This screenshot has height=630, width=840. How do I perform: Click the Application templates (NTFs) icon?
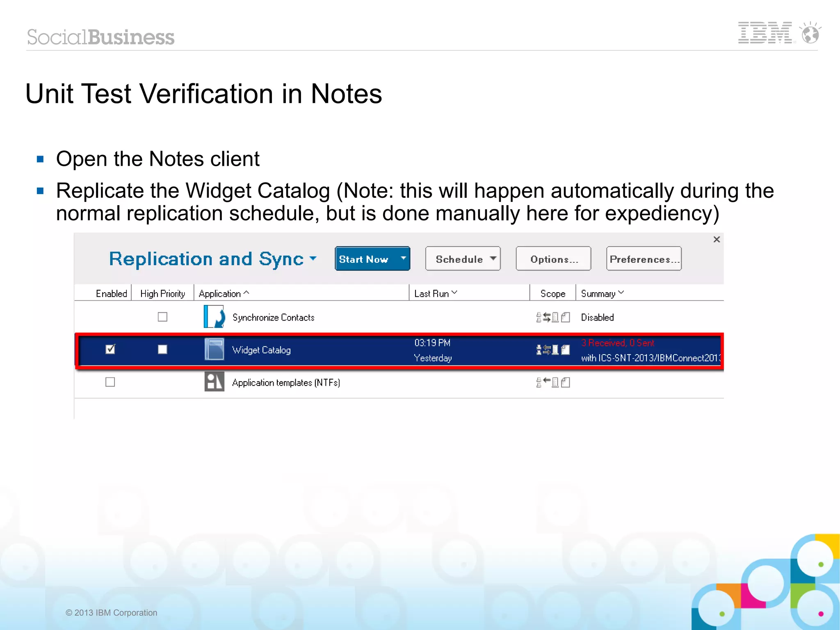[214, 382]
